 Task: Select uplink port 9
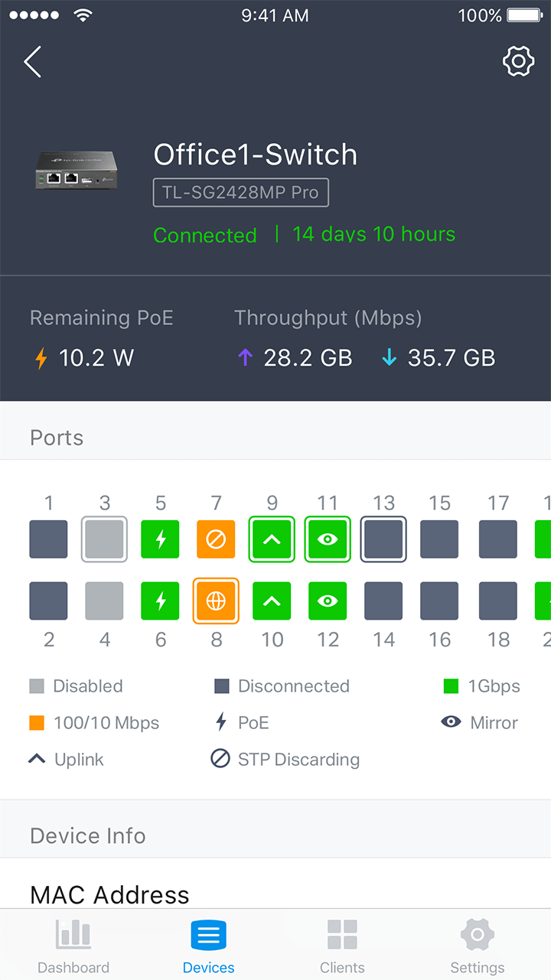click(272, 539)
